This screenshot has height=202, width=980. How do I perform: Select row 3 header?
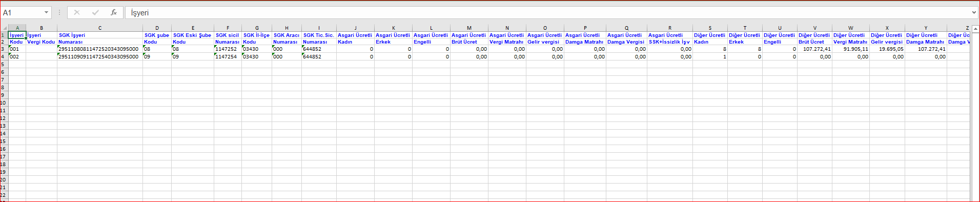coord(4,49)
